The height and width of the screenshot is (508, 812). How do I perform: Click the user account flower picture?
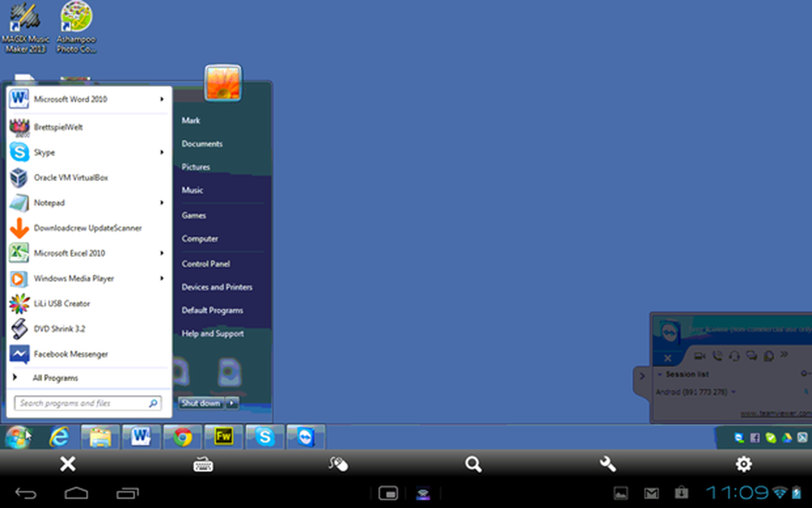tap(223, 83)
